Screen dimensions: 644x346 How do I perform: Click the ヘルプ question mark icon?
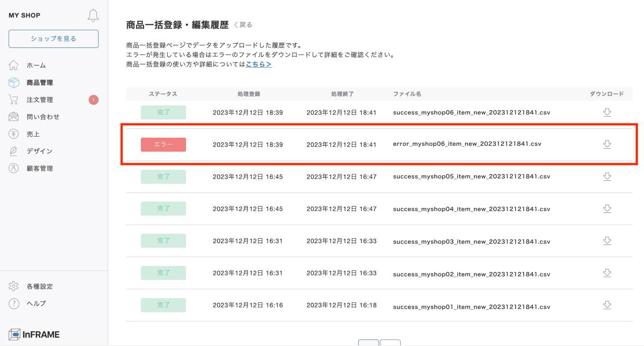tap(13, 303)
